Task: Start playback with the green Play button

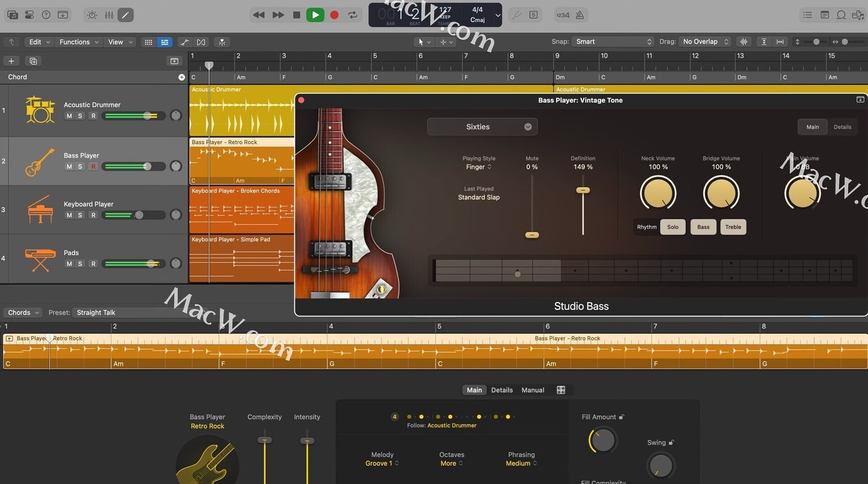Action: point(315,15)
